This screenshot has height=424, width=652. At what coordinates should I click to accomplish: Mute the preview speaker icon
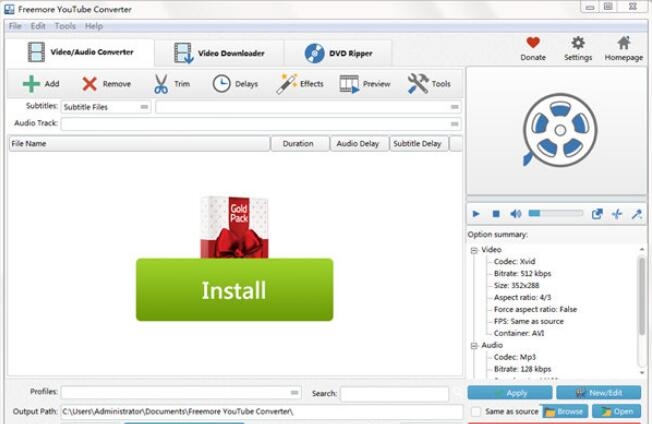tap(516, 214)
